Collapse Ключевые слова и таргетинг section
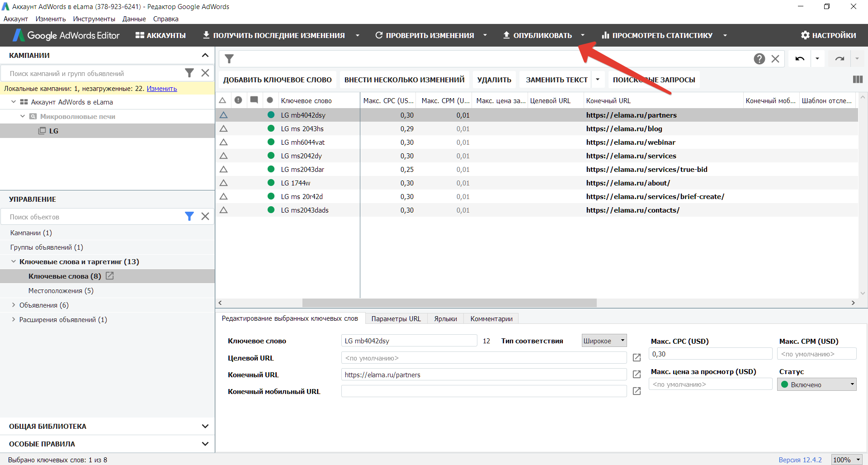The image size is (868, 465). point(14,261)
